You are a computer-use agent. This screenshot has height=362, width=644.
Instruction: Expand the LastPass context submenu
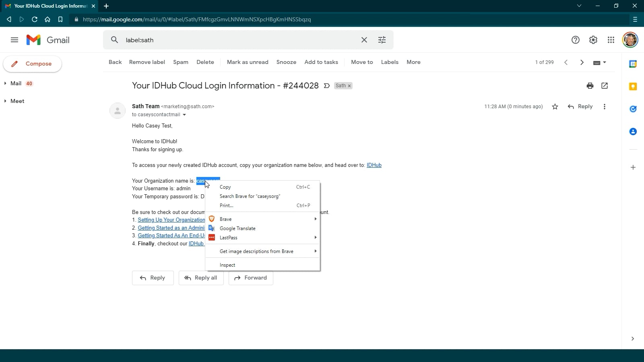click(x=262, y=238)
